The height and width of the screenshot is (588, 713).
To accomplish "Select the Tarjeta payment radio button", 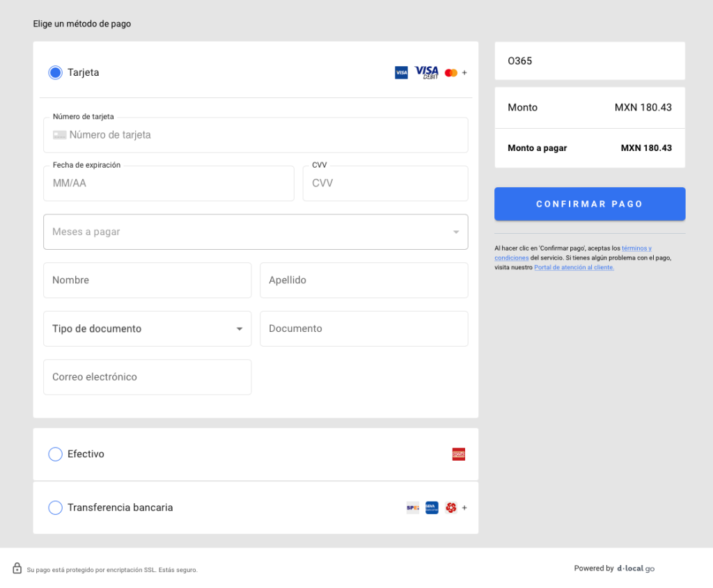I will [x=55, y=72].
